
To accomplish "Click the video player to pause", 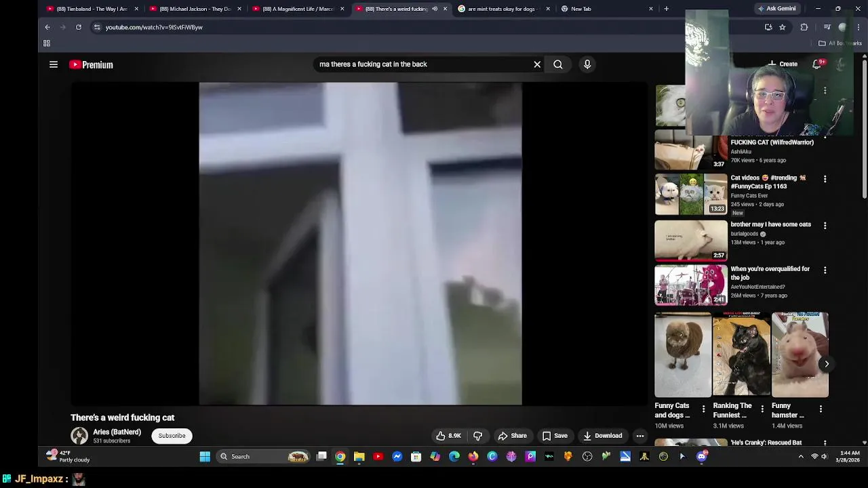I will click(360, 244).
